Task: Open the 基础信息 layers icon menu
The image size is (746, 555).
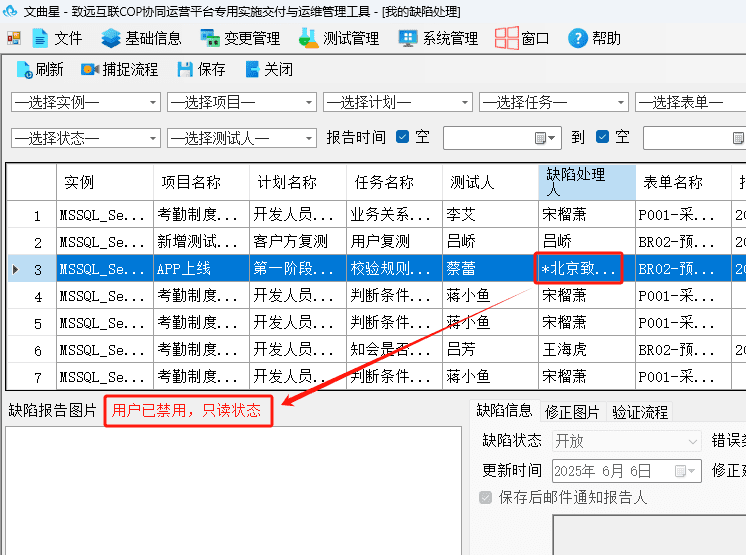Action: (x=111, y=39)
